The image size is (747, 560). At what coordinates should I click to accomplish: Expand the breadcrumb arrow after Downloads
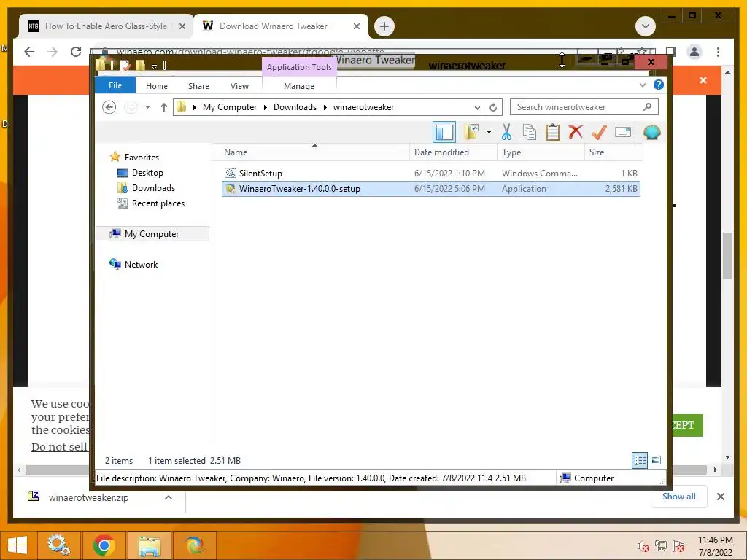325,107
